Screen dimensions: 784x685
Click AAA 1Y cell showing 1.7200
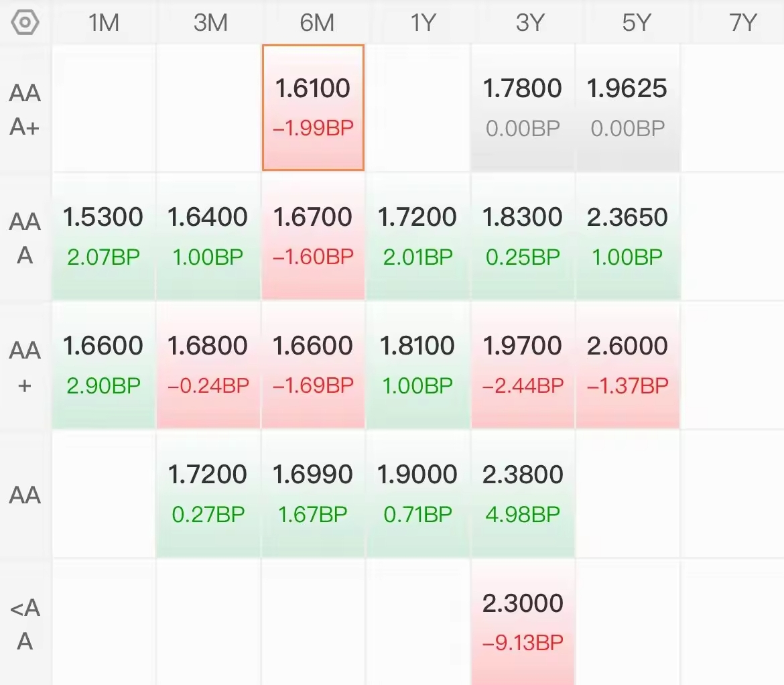point(417,236)
